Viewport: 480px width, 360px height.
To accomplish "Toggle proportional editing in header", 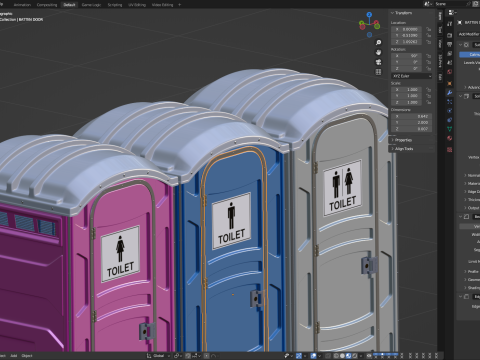I will click(x=207, y=356).
